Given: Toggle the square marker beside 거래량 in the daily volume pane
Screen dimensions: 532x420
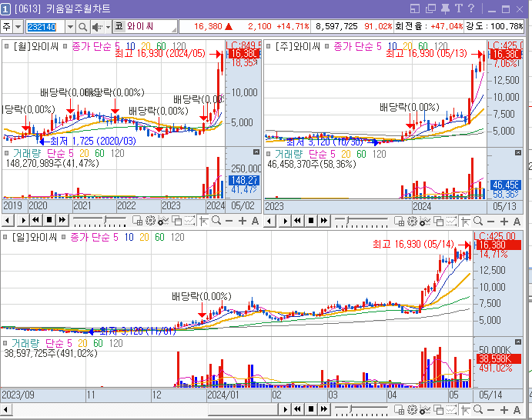Looking at the screenshot, I should [5, 343].
